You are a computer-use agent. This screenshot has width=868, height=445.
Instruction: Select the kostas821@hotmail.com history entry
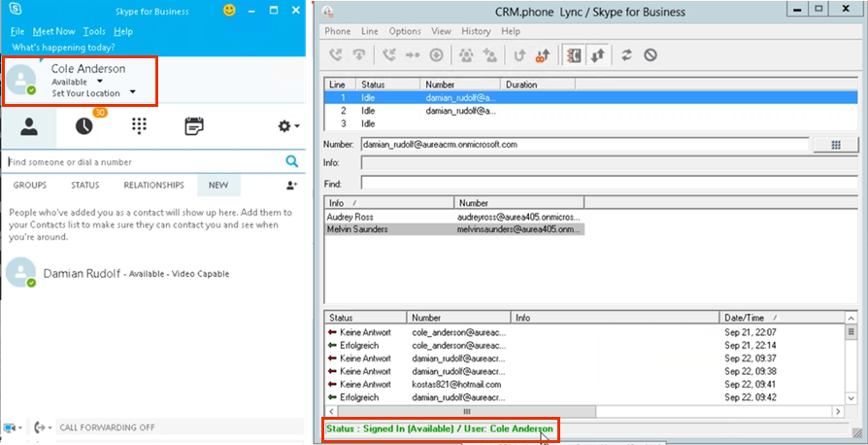(x=584, y=384)
